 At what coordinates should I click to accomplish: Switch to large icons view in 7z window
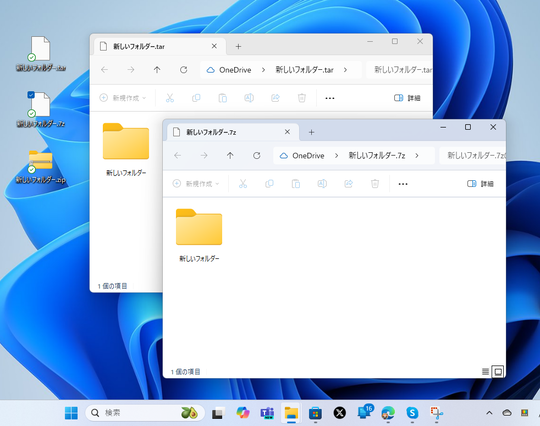pos(498,372)
